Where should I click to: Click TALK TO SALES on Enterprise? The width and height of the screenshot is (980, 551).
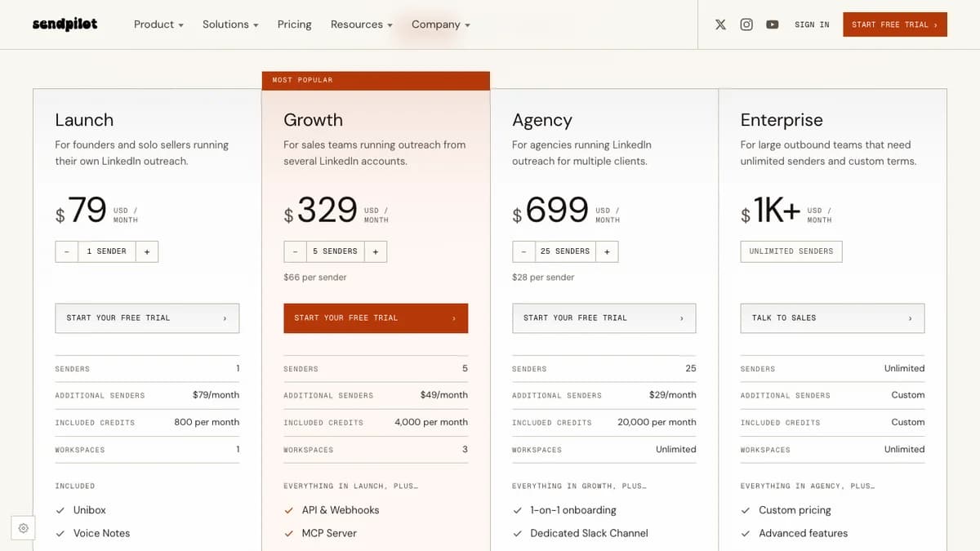[832, 318]
